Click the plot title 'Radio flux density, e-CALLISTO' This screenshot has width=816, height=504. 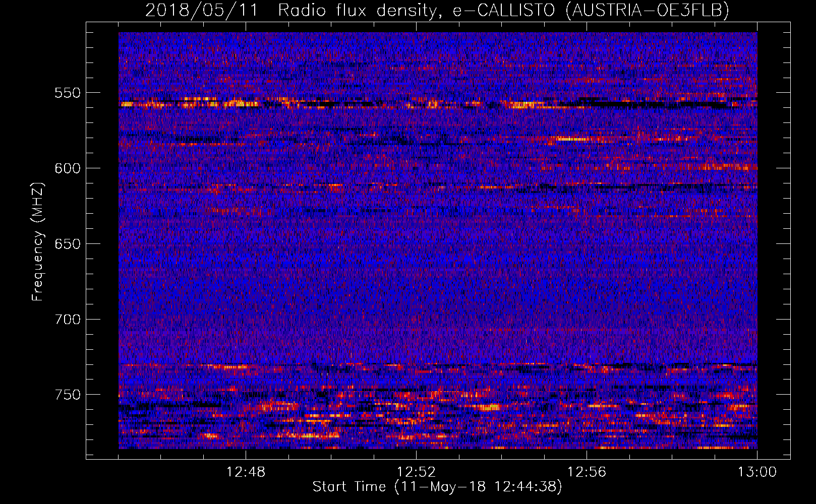[x=417, y=10]
